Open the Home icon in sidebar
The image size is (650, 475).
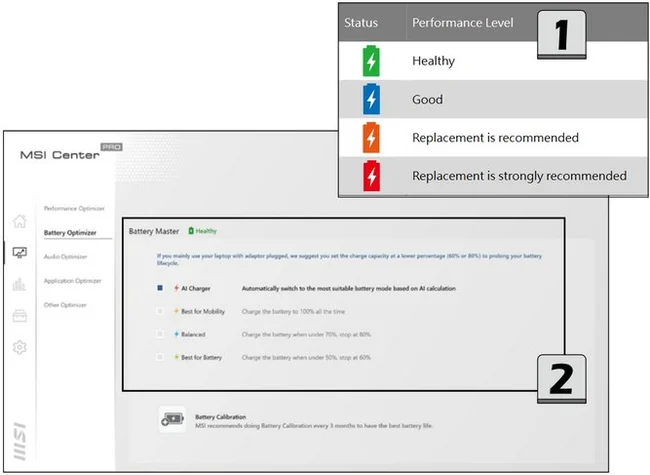coord(19,221)
